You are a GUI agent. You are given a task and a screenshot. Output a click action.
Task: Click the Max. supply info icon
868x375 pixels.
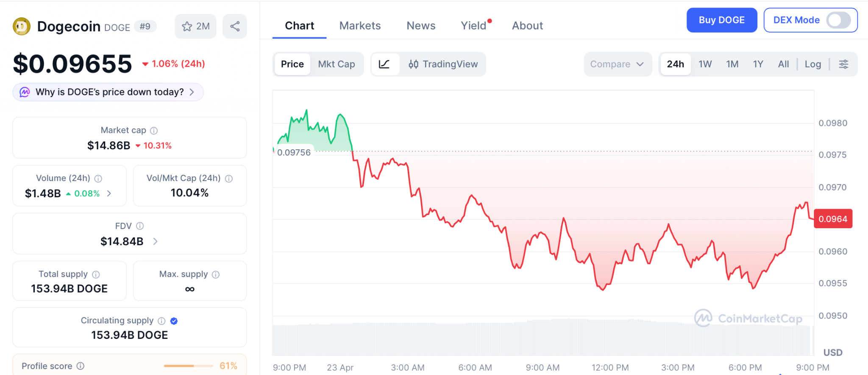tap(216, 274)
